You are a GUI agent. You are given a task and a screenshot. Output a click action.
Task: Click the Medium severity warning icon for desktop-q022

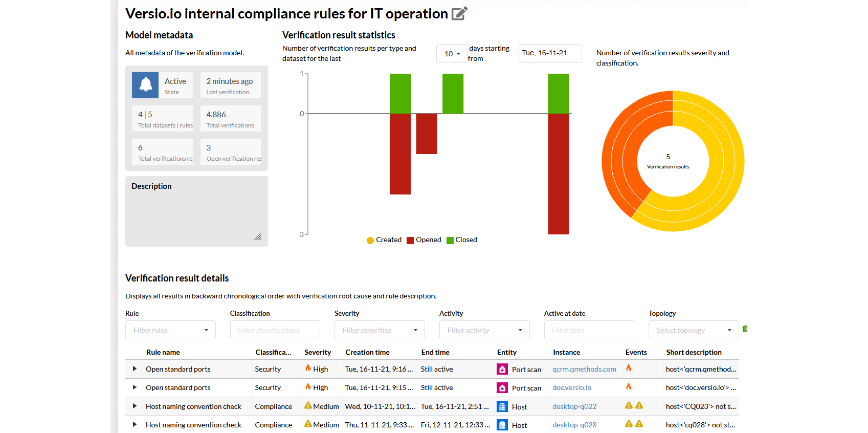coord(308,406)
